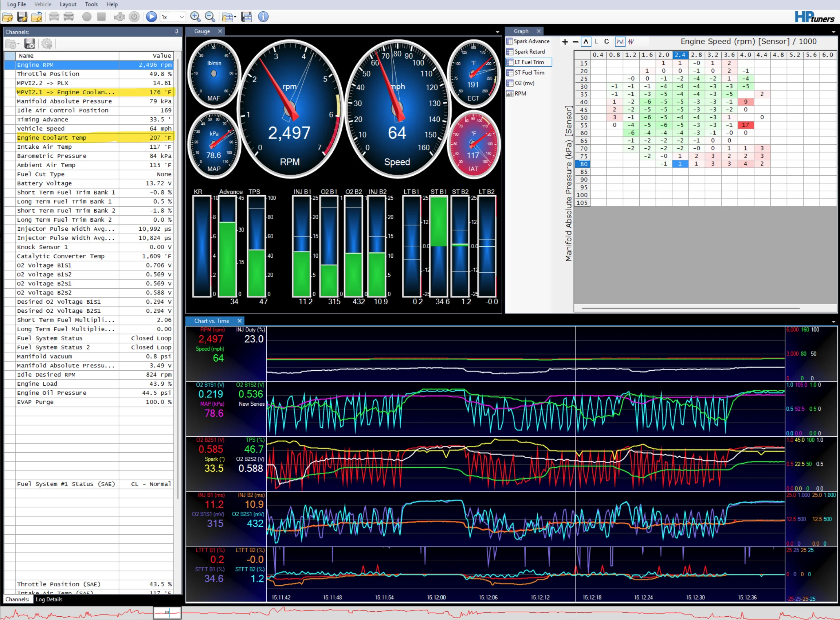Save the channel configuration in Channels panel

click(30, 44)
